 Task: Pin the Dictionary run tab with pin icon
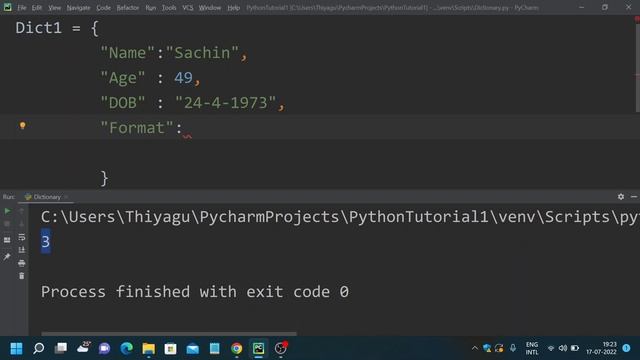click(x=7, y=256)
